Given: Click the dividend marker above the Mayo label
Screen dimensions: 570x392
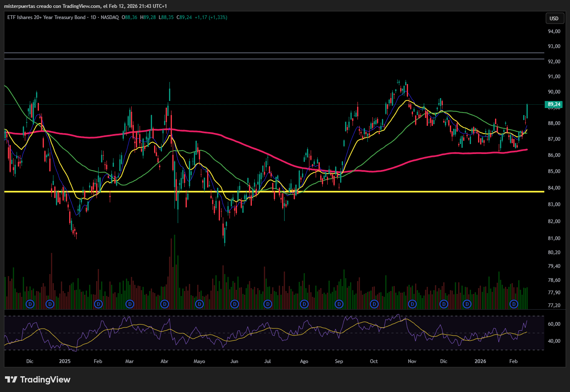Looking at the screenshot, I should click(x=200, y=304).
